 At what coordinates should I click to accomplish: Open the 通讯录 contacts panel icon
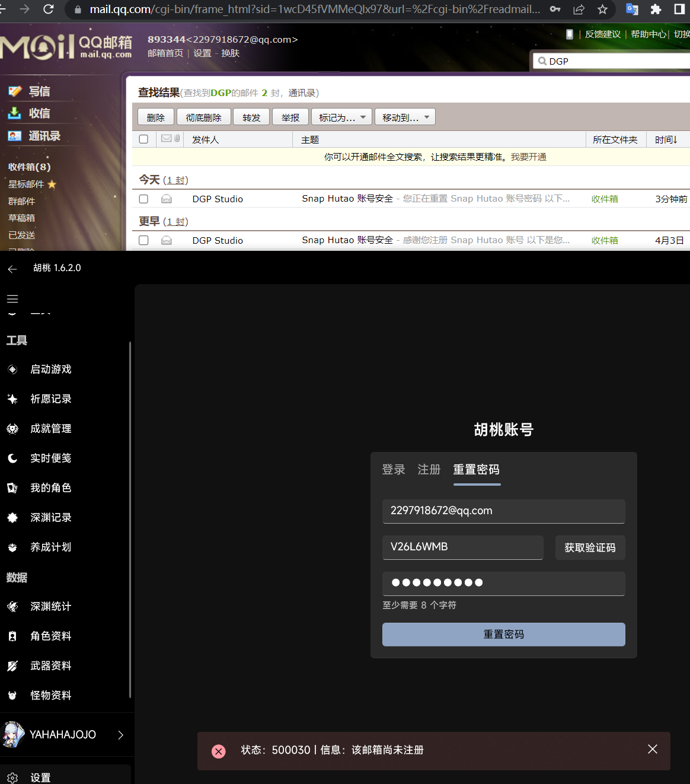coord(14,136)
